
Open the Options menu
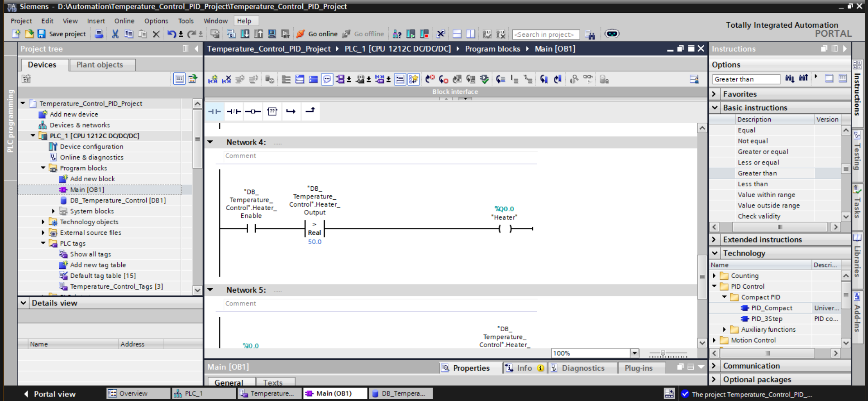[156, 21]
